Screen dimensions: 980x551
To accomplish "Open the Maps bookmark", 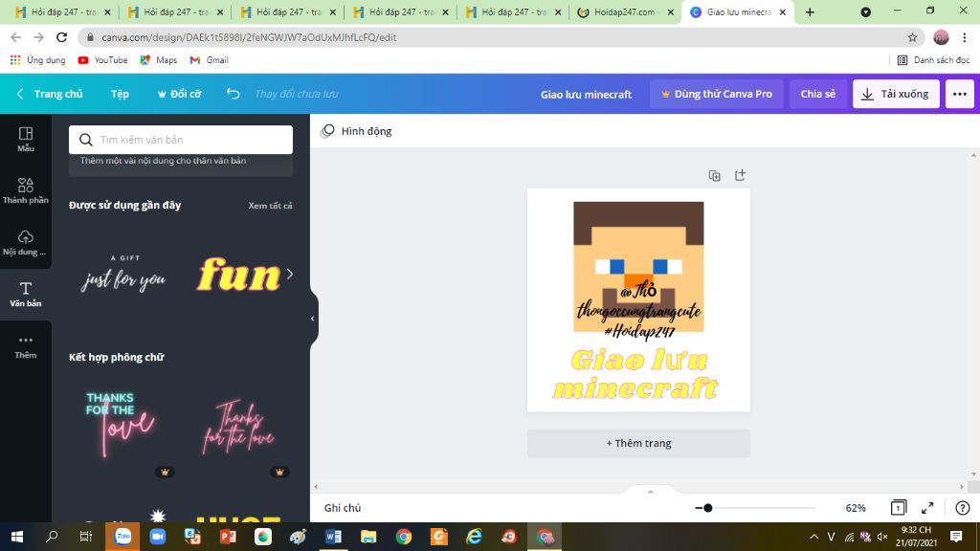I will (x=159, y=60).
